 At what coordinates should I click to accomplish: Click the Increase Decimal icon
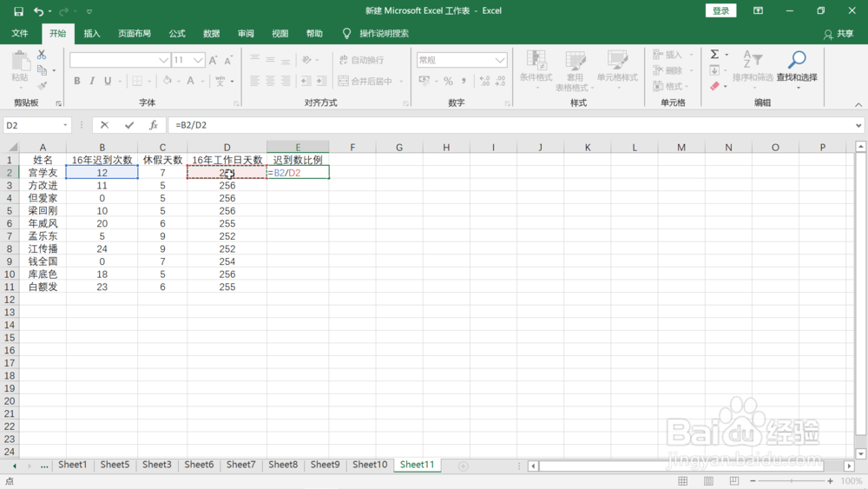pyautogui.click(x=484, y=81)
